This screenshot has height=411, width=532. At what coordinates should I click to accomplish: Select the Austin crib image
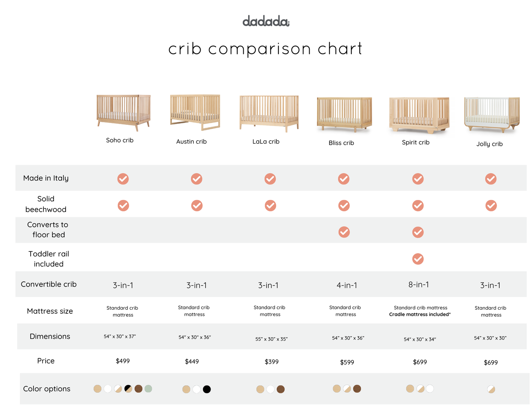[195, 112]
